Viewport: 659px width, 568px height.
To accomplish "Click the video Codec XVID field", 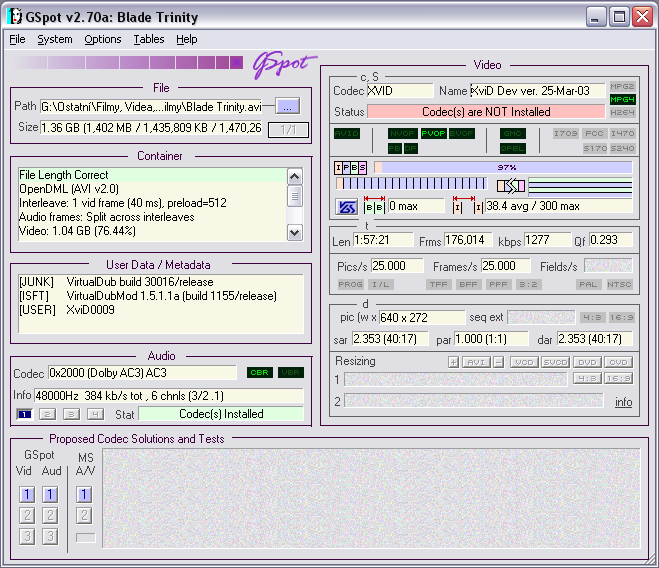I will pos(399,91).
